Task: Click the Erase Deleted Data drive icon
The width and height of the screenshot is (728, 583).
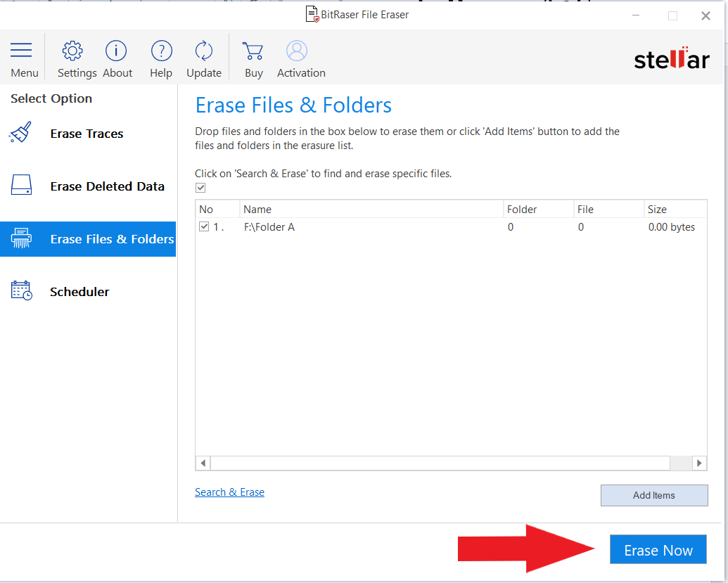Action: [x=21, y=185]
